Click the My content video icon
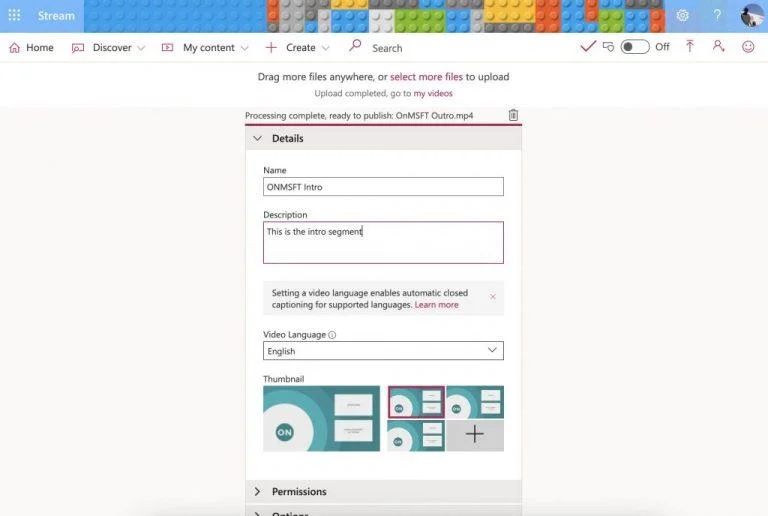This screenshot has width=768, height=516. 168,47
